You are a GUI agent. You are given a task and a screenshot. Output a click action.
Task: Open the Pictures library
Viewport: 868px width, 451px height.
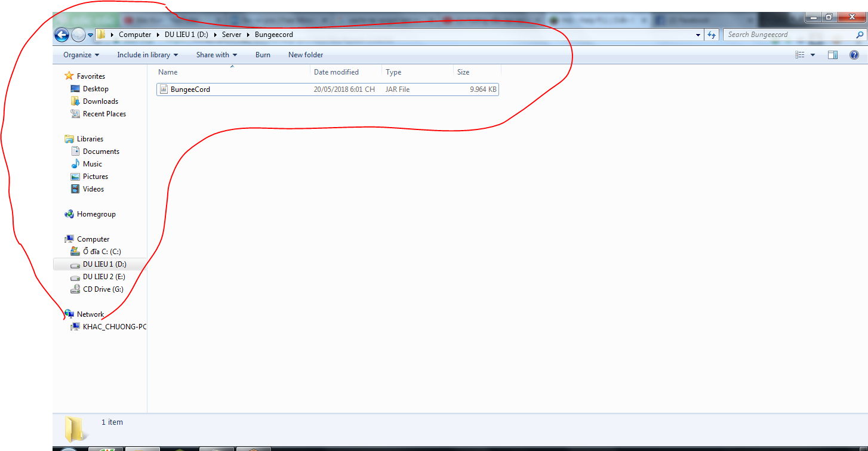(x=96, y=177)
